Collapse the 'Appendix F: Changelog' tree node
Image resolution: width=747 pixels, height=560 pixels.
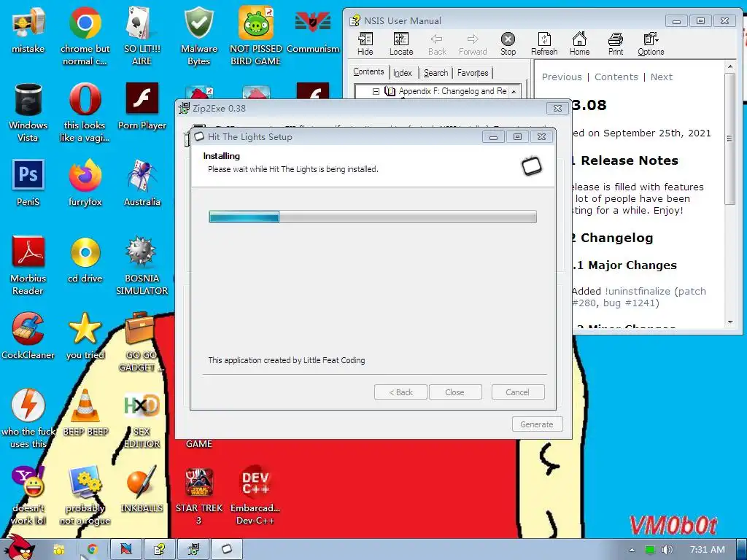pyautogui.click(x=376, y=91)
